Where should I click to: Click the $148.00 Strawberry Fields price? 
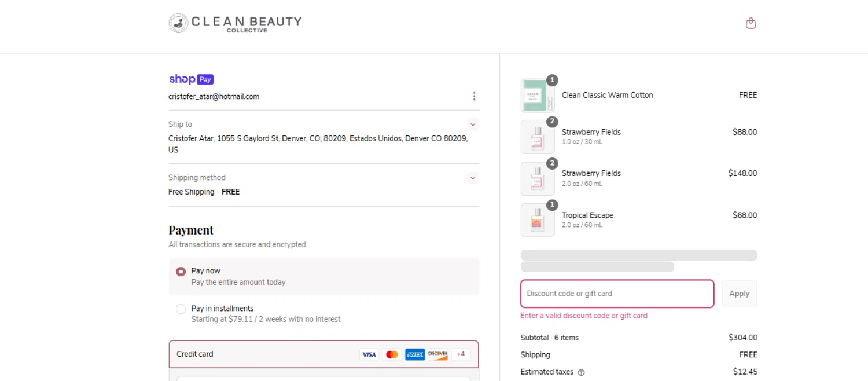(x=742, y=173)
